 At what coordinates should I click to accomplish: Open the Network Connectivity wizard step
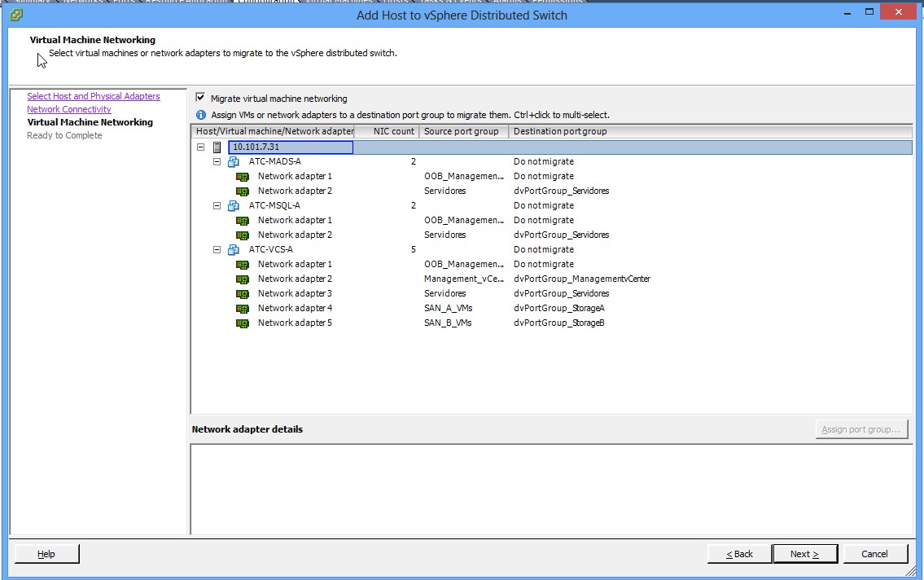[68, 109]
